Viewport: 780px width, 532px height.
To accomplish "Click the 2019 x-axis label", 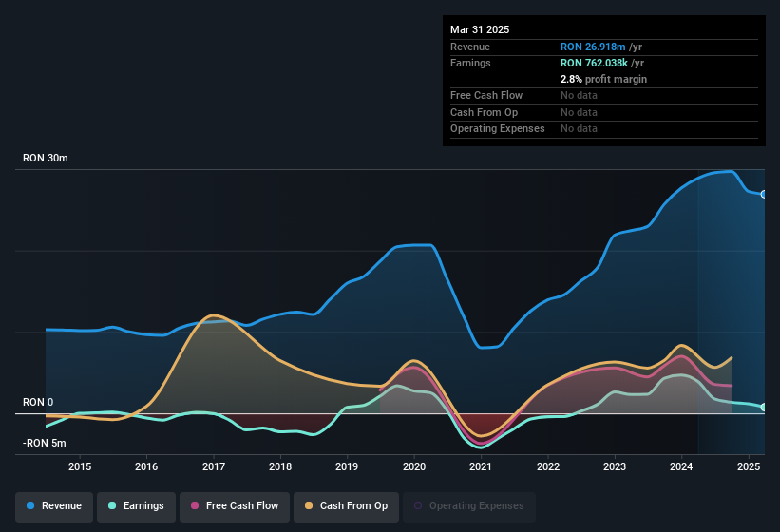I will 347,466.
